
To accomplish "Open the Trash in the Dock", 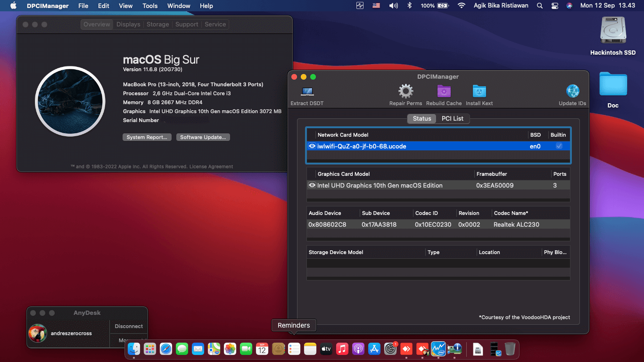I will coord(510,349).
